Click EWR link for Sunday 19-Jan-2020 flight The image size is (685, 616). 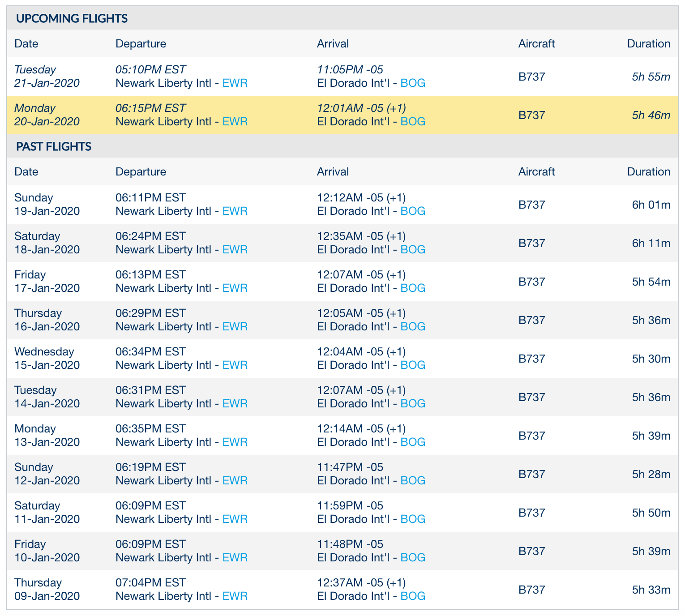(x=235, y=211)
